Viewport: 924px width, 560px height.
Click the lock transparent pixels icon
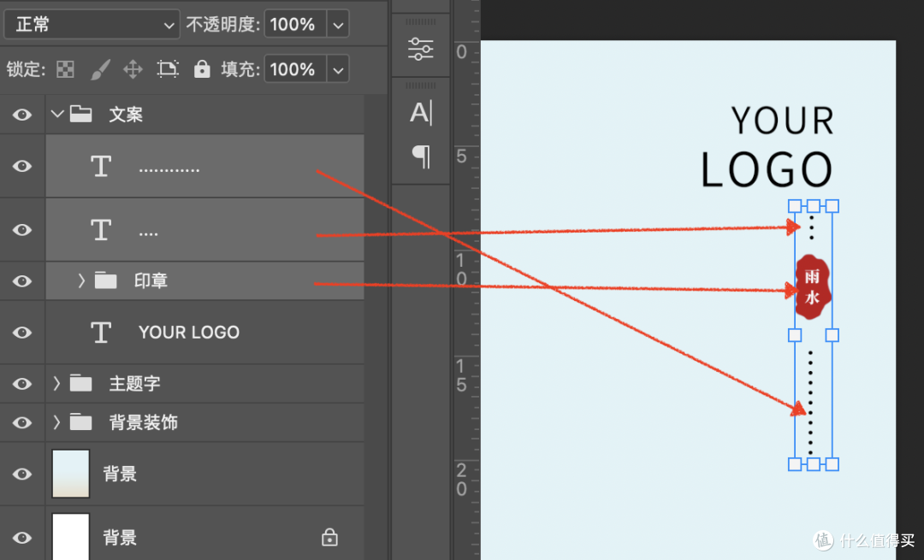pyautogui.click(x=65, y=69)
